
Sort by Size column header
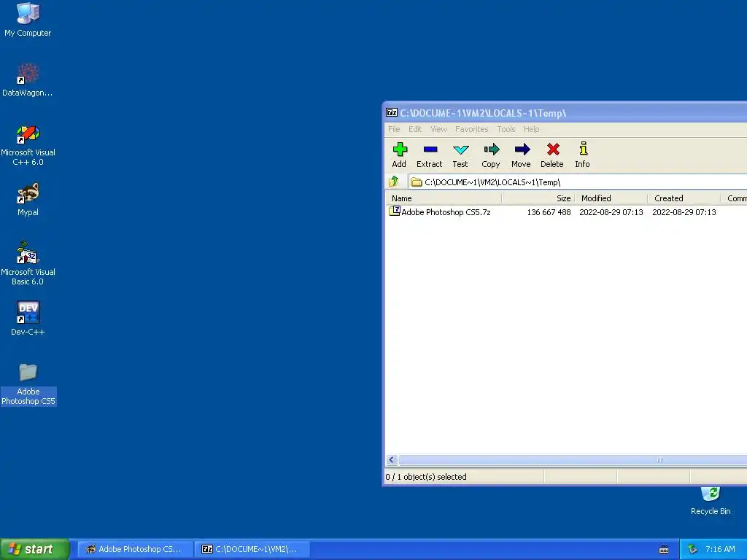click(539, 198)
